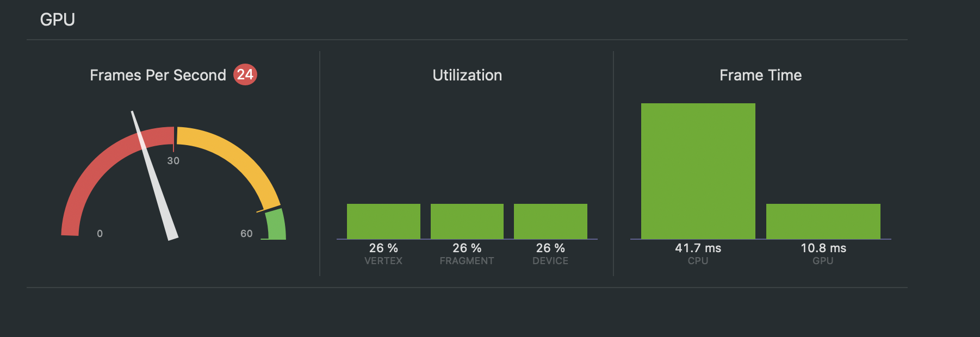Click the red 24 FPS badge

click(245, 74)
